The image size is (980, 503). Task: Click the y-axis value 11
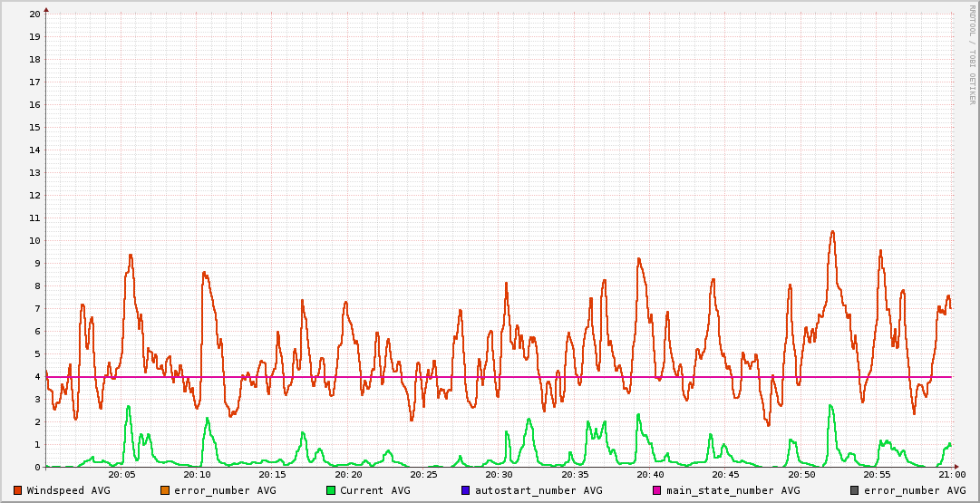point(35,218)
